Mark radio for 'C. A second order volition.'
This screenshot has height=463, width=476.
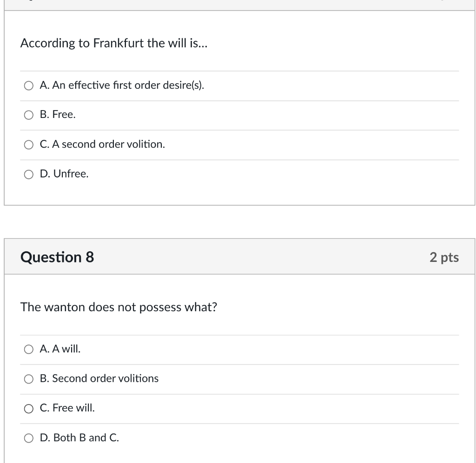click(29, 145)
